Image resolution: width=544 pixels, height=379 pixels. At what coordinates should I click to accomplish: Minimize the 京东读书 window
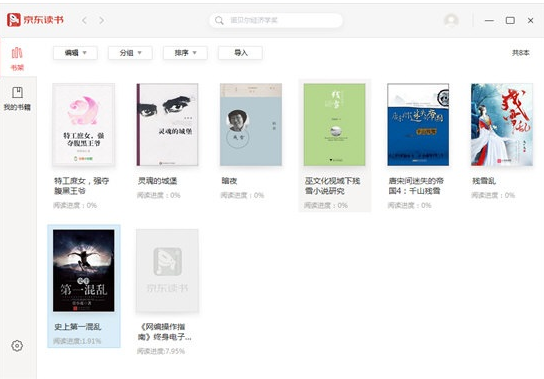pyautogui.click(x=489, y=20)
